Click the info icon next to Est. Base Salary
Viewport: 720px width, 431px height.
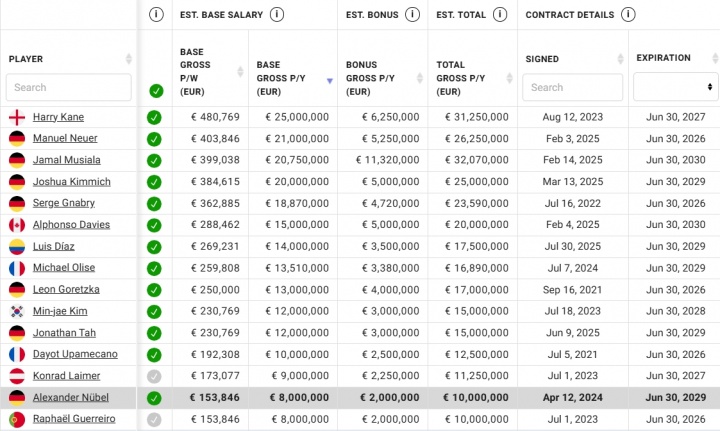276,15
